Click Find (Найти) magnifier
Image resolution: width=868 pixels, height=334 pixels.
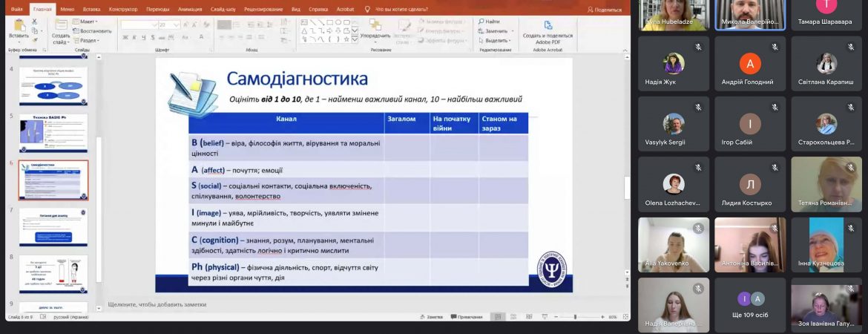click(481, 22)
